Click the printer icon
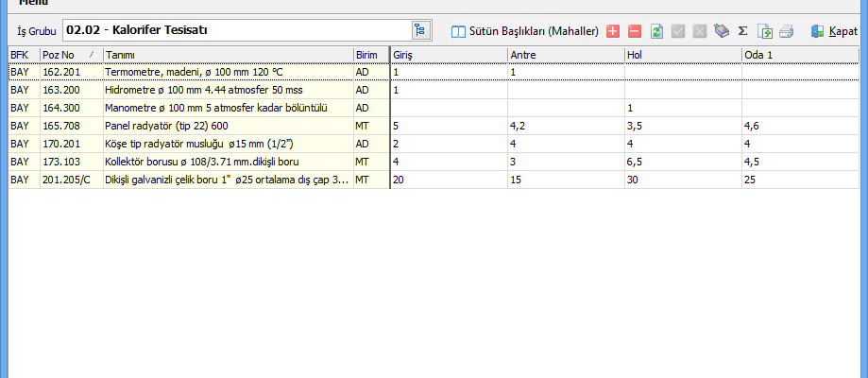The width and height of the screenshot is (868, 378). (x=786, y=31)
